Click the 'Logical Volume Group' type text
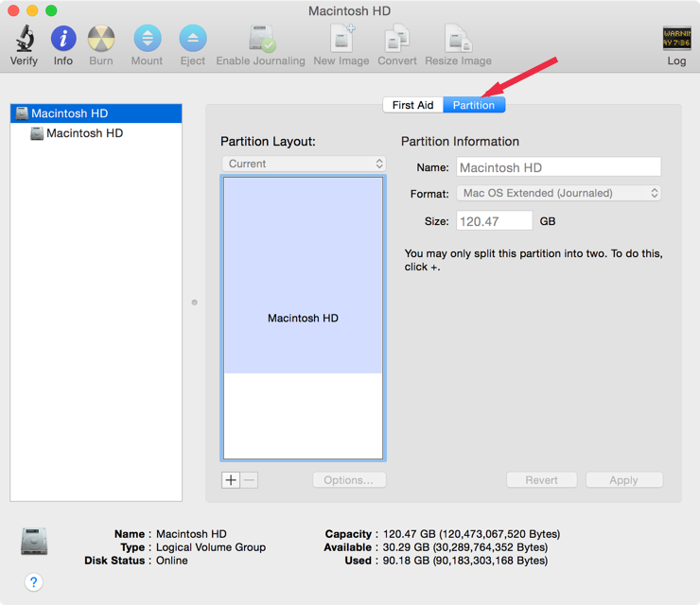 click(x=211, y=547)
